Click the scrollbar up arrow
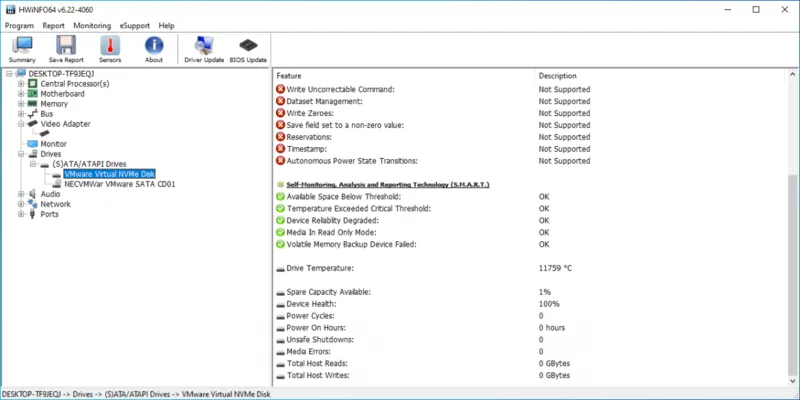The image size is (800, 400). click(792, 74)
